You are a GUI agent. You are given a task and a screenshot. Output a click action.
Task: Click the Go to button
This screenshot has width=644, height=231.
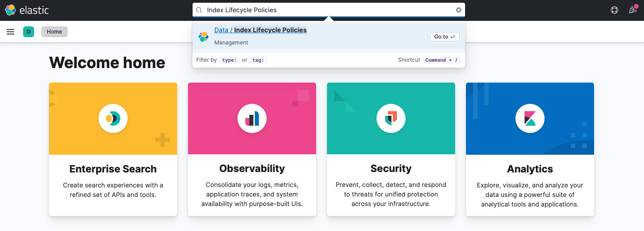[445, 37]
